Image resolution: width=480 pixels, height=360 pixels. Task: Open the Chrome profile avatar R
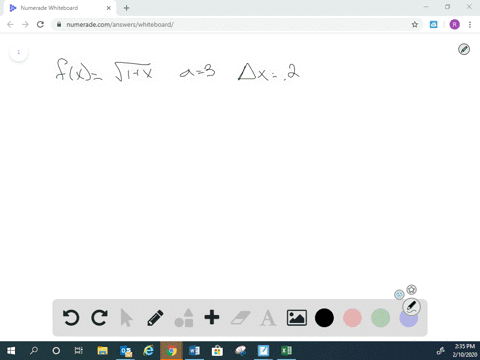pos(455,24)
